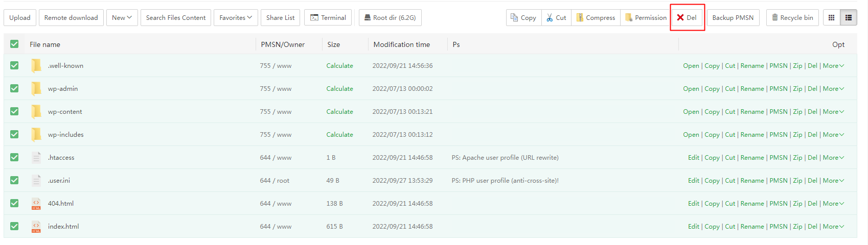Switch to list view icon
868x245 pixels.
click(849, 18)
